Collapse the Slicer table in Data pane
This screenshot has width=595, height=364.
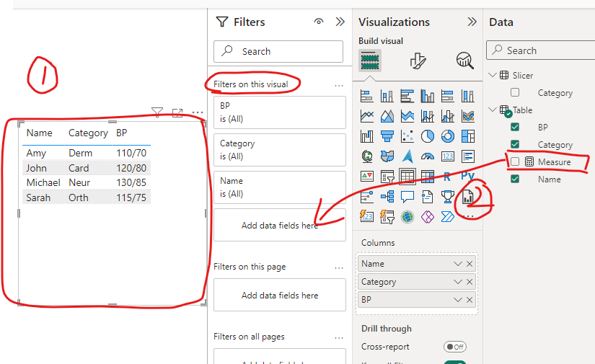click(x=493, y=75)
